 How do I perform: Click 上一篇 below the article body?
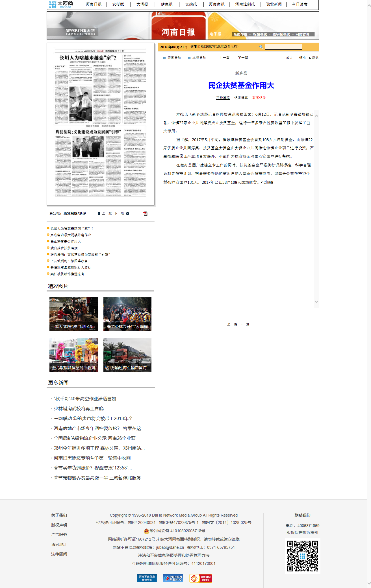232,324
